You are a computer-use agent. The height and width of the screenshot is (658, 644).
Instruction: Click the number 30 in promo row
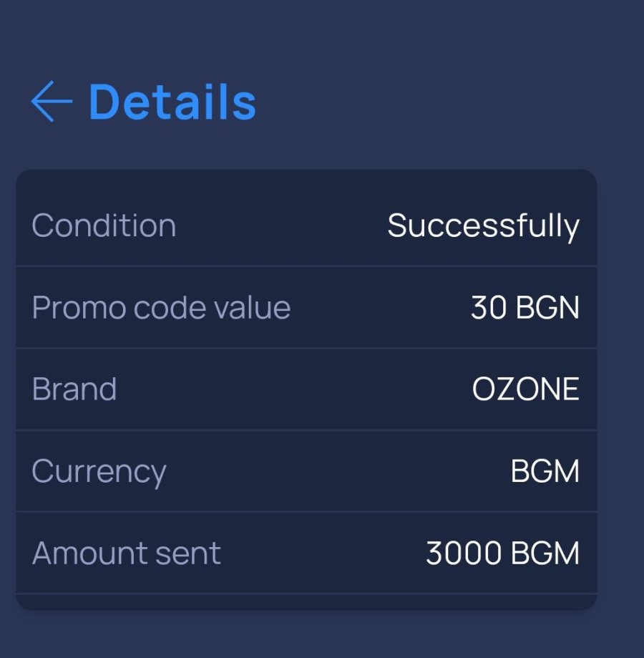click(484, 308)
